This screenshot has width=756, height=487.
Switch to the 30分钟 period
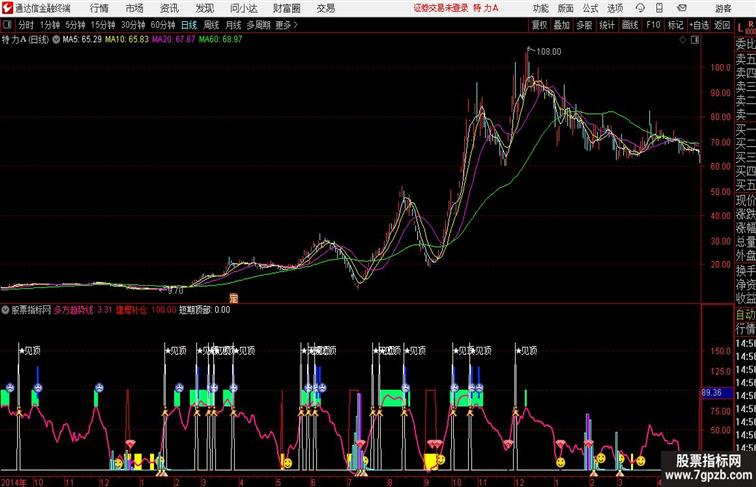click(133, 25)
